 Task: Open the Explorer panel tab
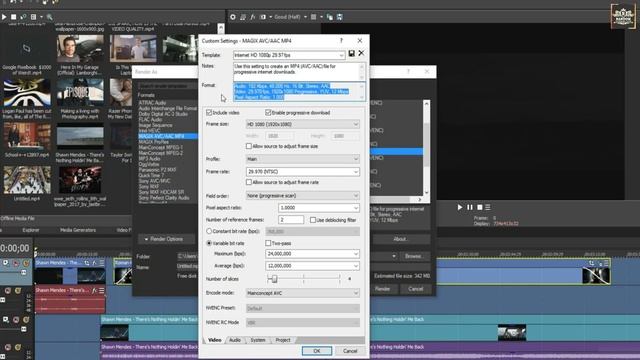click(31, 230)
